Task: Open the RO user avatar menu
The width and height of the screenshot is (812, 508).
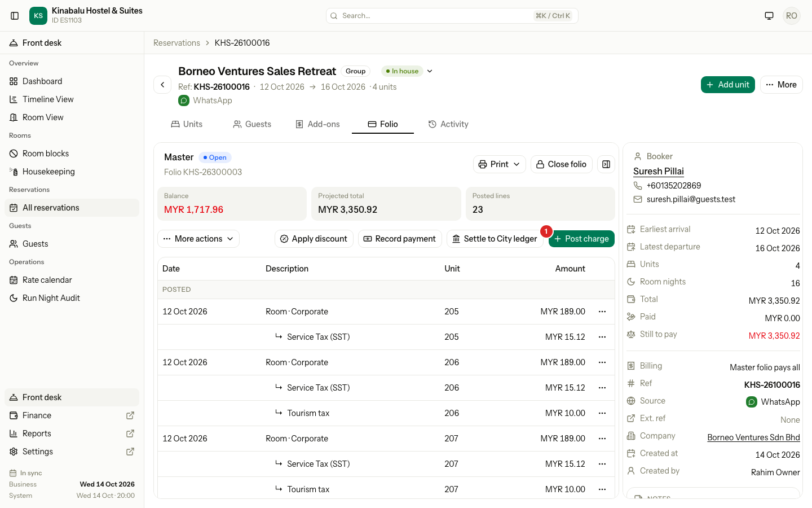Action: [792, 16]
